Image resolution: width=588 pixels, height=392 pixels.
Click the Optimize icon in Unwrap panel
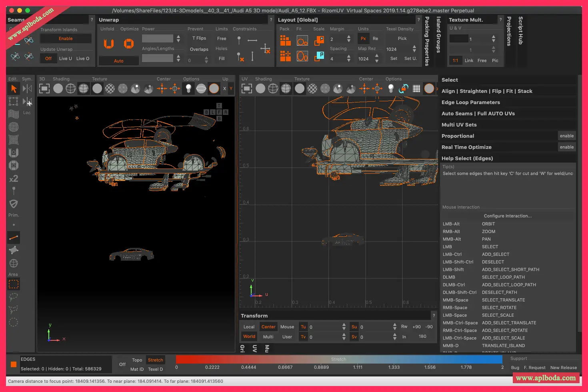(128, 43)
